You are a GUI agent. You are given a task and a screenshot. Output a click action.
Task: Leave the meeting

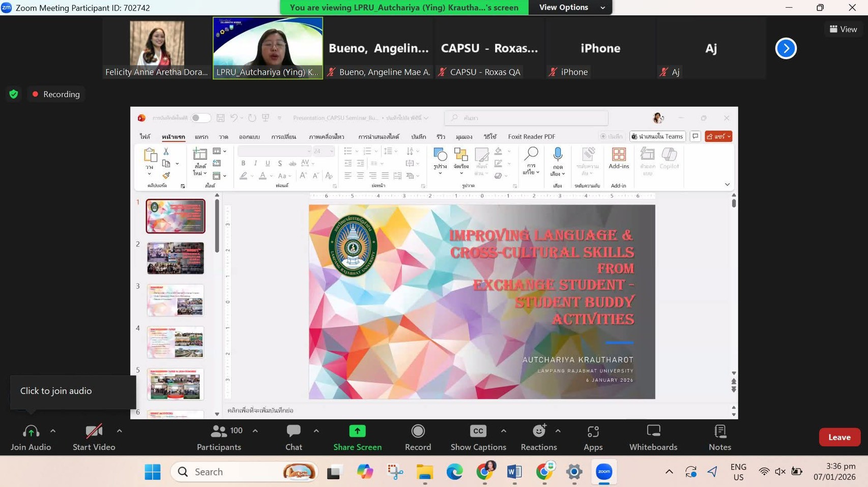pos(839,437)
